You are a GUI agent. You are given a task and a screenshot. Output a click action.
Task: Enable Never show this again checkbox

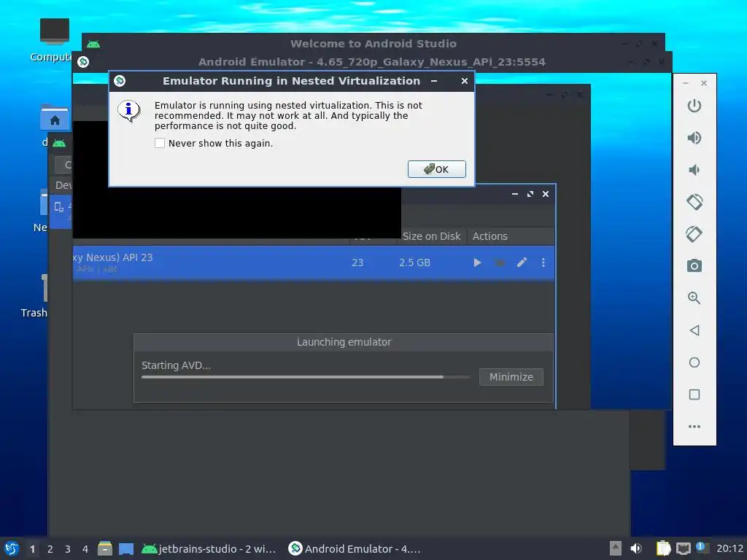160,143
